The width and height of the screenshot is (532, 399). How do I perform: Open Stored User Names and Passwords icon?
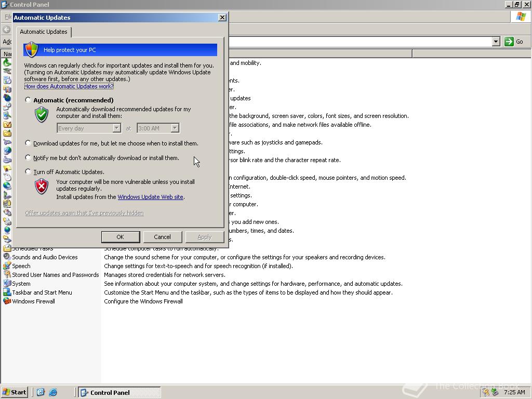(x=7, y=274)
